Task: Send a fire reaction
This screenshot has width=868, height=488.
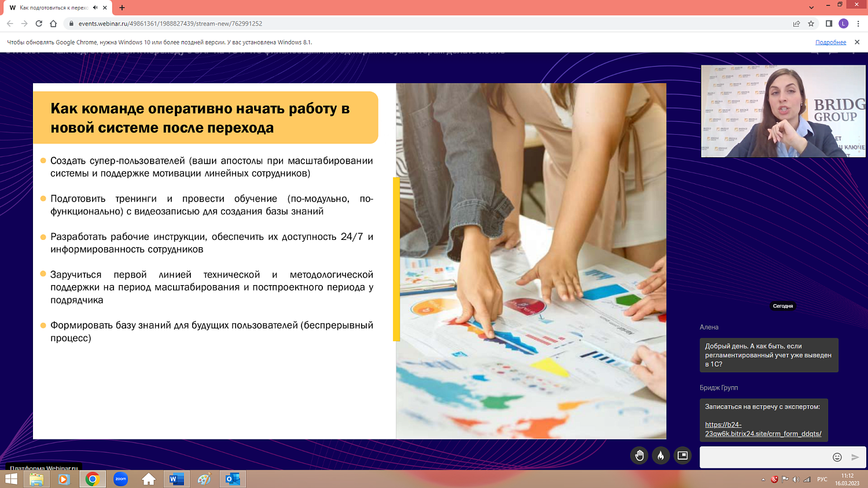Action: click(x=660, y=456)
